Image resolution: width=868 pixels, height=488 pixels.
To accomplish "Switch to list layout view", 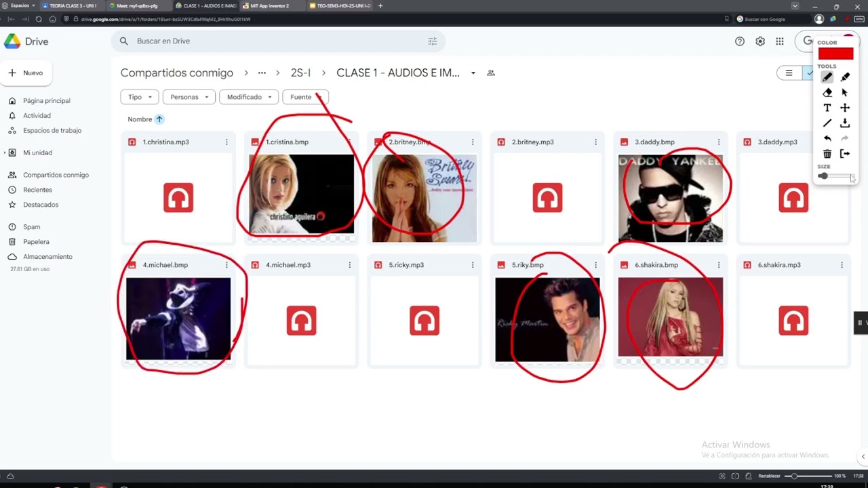I will click(x=789, y=73).
